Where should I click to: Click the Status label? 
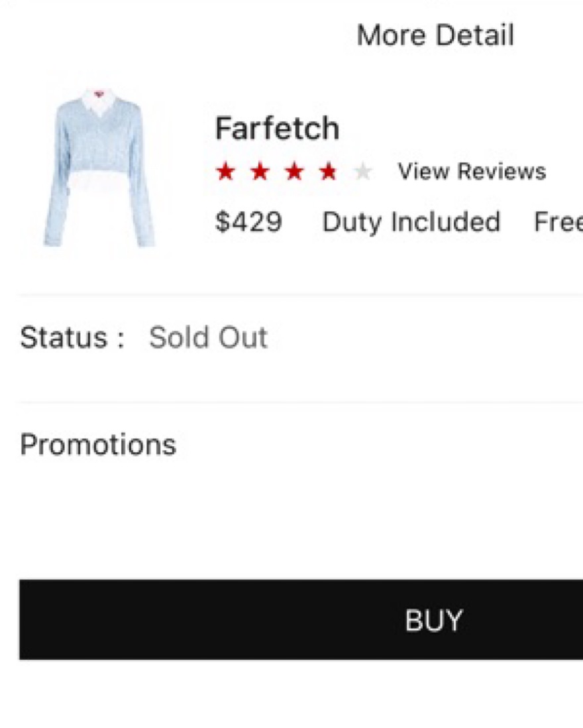point(72,337)
